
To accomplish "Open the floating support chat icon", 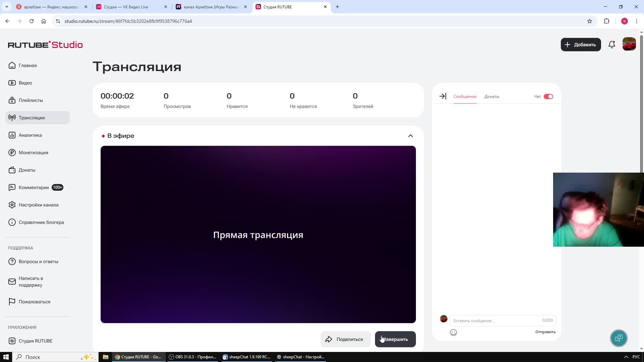I will click(x=619, y=338).
